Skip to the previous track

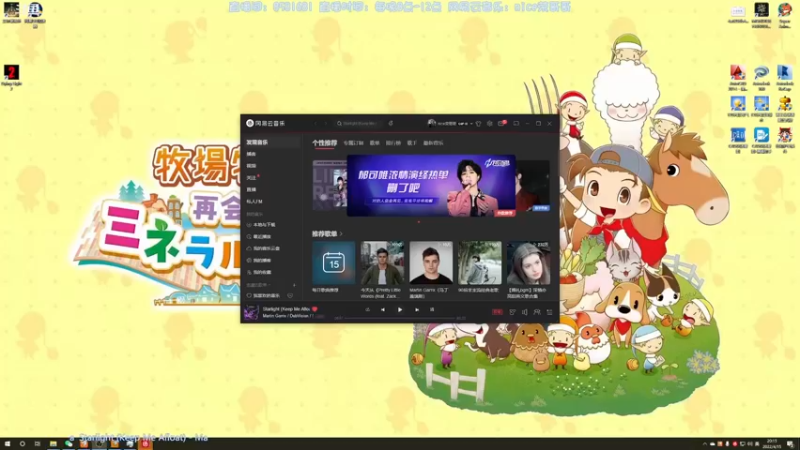point(383,310)
